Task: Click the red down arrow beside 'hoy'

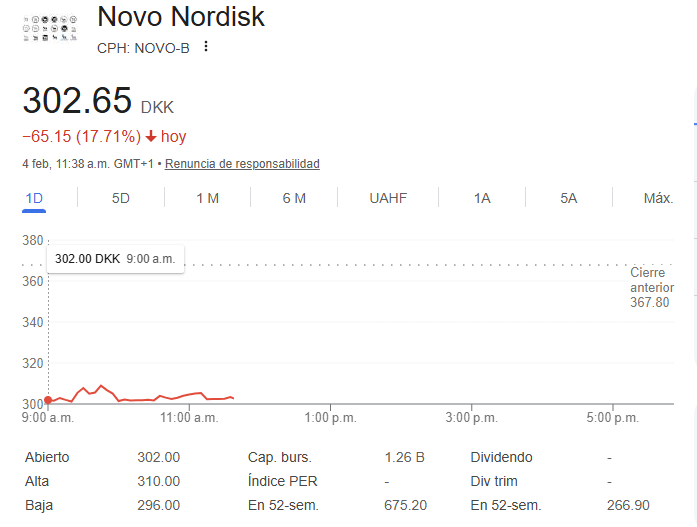Action: coord(151,137)
